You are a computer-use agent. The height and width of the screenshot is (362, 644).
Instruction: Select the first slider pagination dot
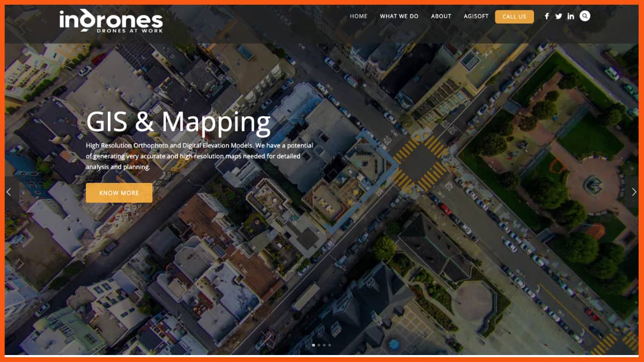coord(313,345)
